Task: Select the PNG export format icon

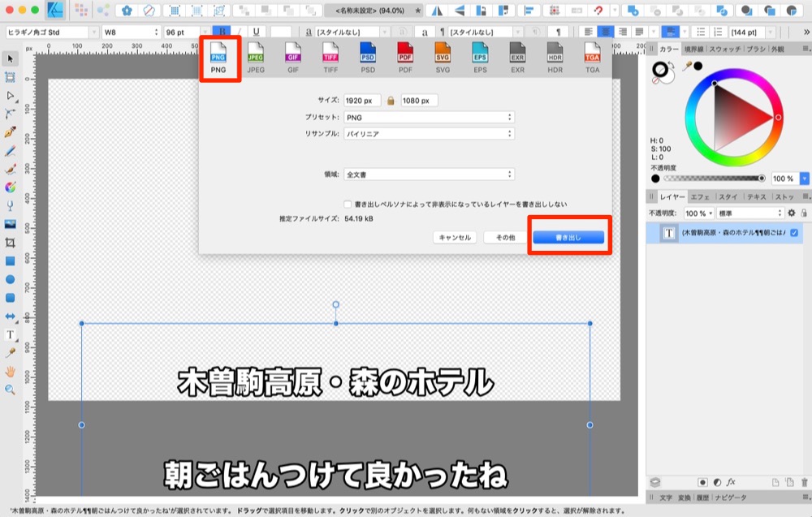Action: pos(218,58)
